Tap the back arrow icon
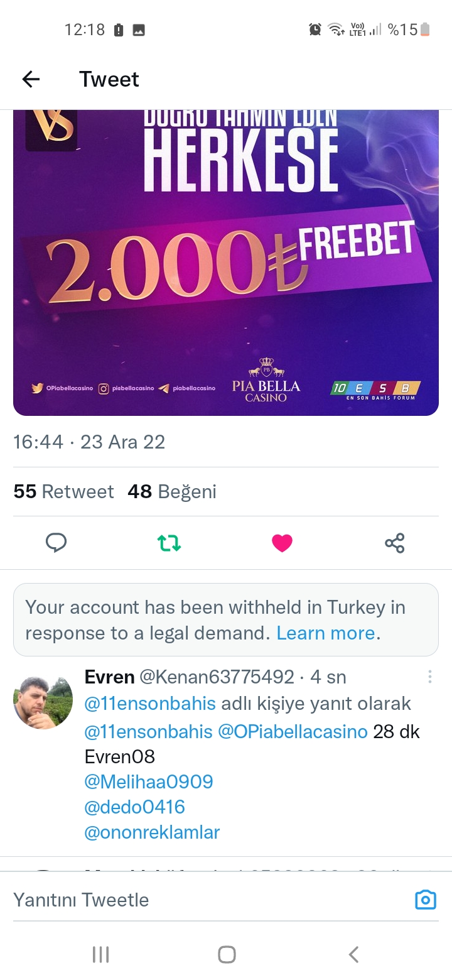Image resolution: width=452 pixels, height=980 pixels. pyautogui.click(x=31, y=79)
